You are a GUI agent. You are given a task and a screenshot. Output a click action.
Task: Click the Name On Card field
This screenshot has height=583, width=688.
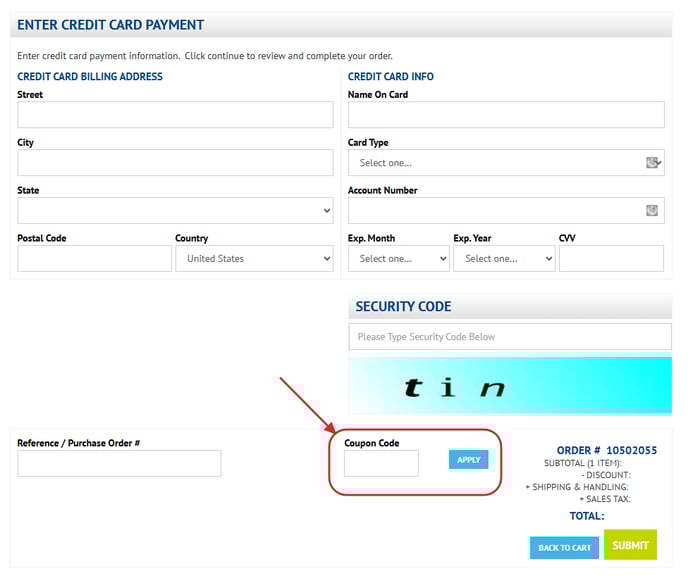505,115
